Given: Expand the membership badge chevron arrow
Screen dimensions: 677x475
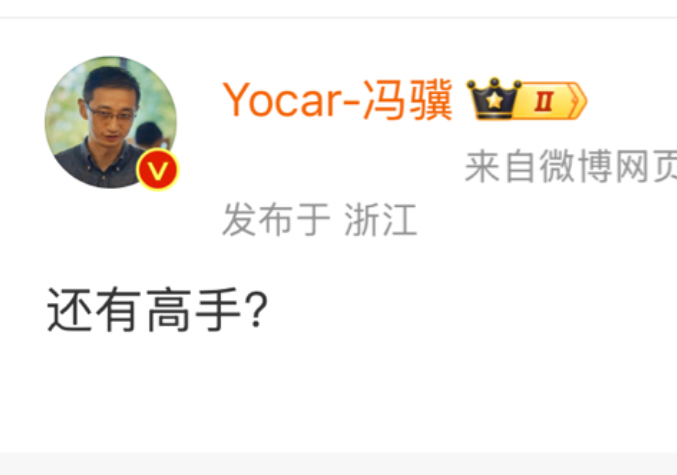Looking at the screenshot, I should click(x=577, y=101).
